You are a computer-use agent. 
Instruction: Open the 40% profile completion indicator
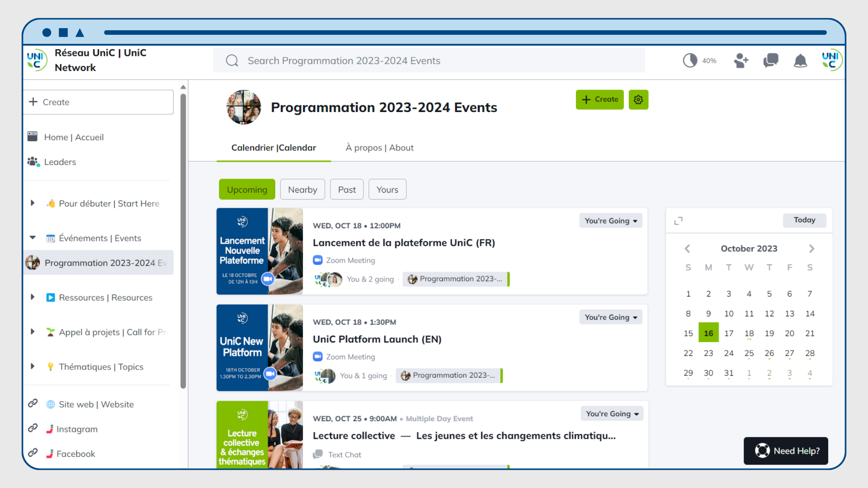699,61
